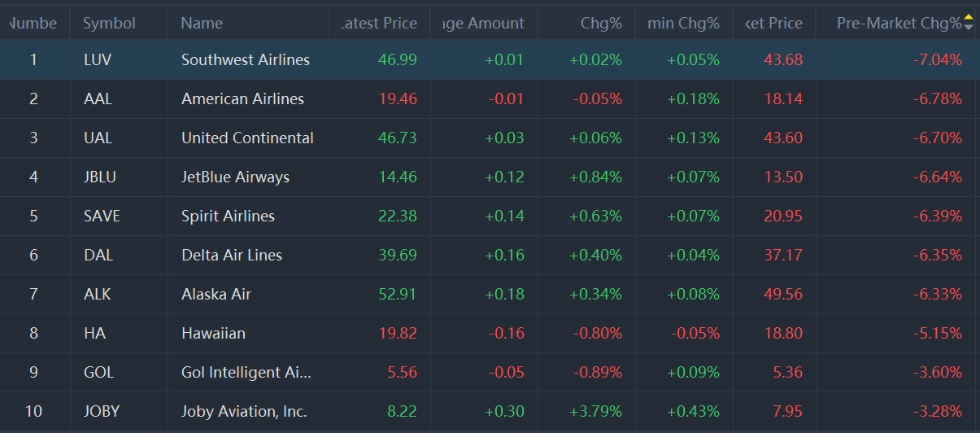Click row number 10
Viewport: 980px width, 433px height.
point(33,411)
